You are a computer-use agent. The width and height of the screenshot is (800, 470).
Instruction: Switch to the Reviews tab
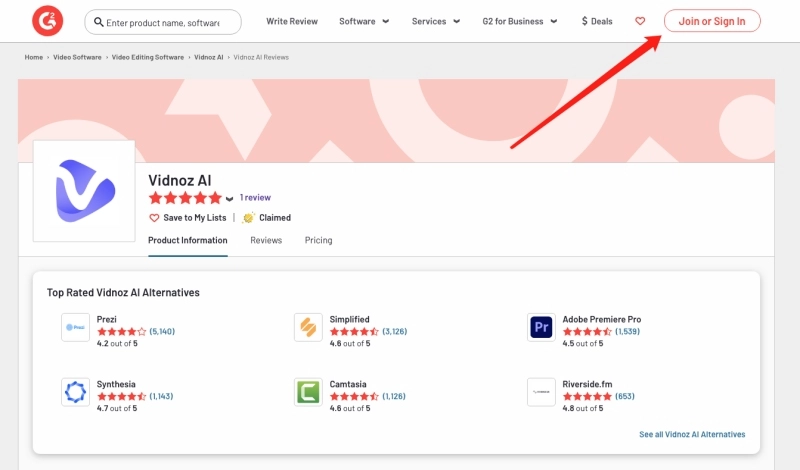coord(266,240)
